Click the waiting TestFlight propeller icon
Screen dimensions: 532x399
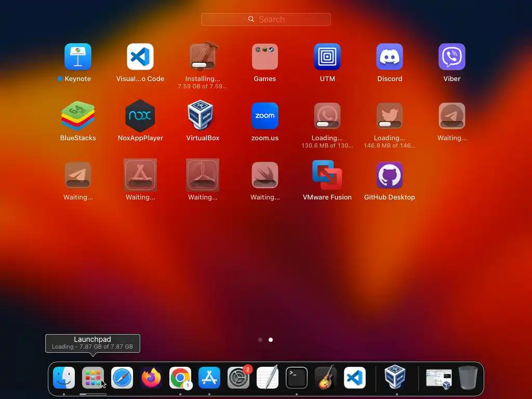(203, 175)
